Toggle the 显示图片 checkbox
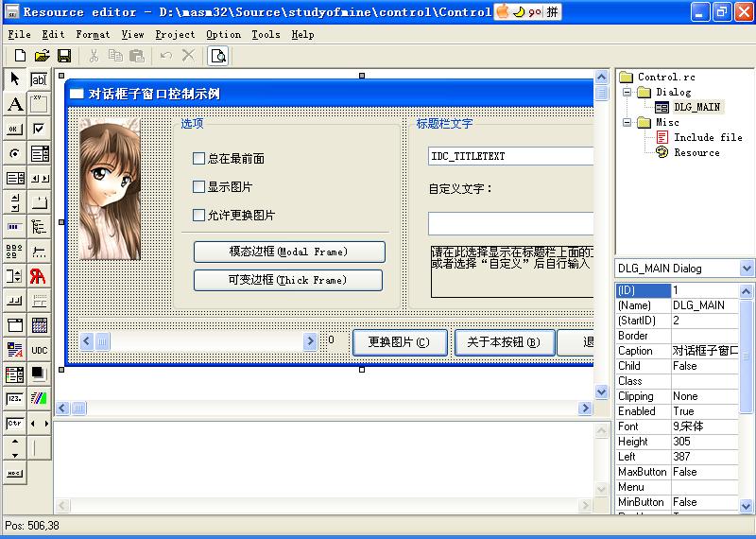This screenshot has width=756, height=539. click(x=198, y=187)
